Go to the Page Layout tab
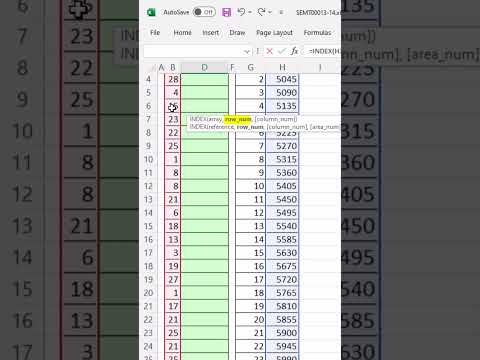The height and width of the screenshot is (360, 480). pos(274,33)
